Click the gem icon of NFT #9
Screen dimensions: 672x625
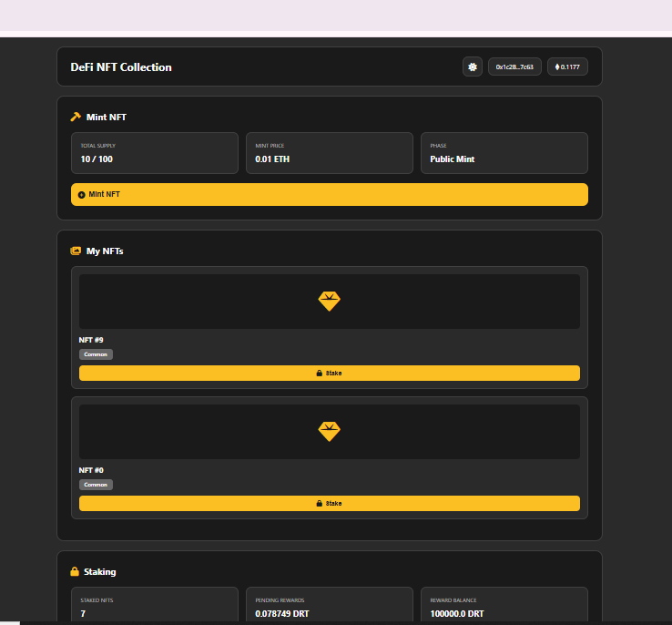(329, 302)
